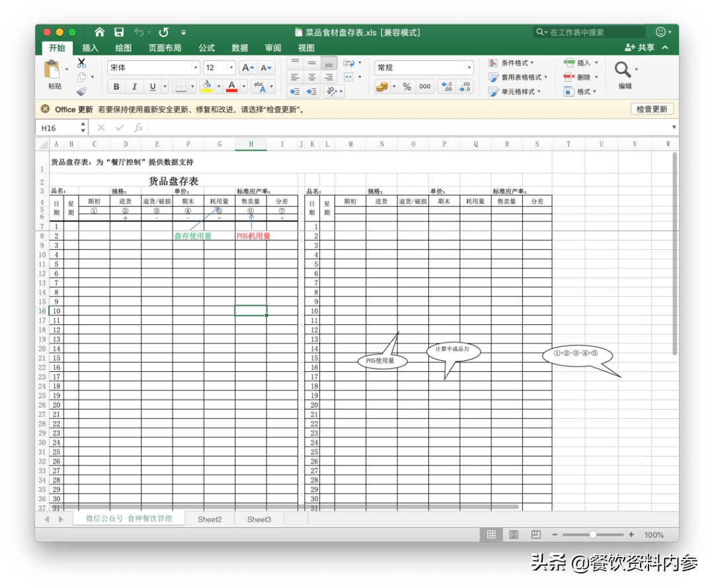
Task: Expand the font size dropdown showing 12
Action: (231, 67)
